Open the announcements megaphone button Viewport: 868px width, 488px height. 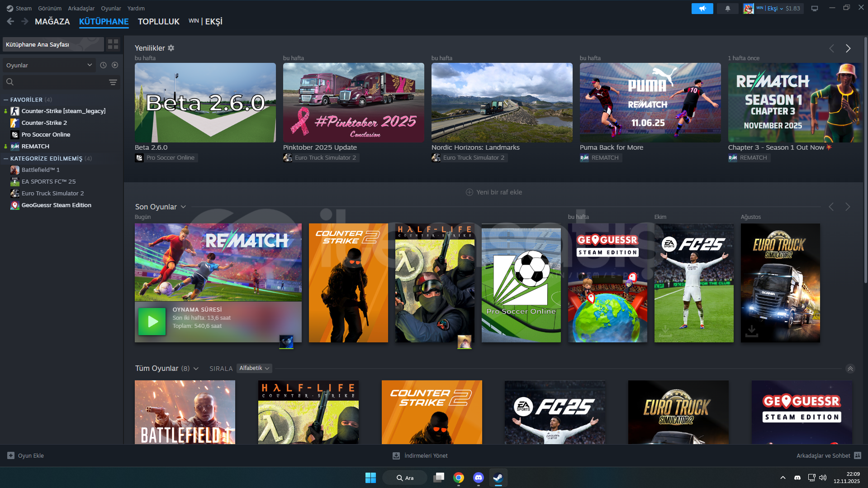(702, 9)
